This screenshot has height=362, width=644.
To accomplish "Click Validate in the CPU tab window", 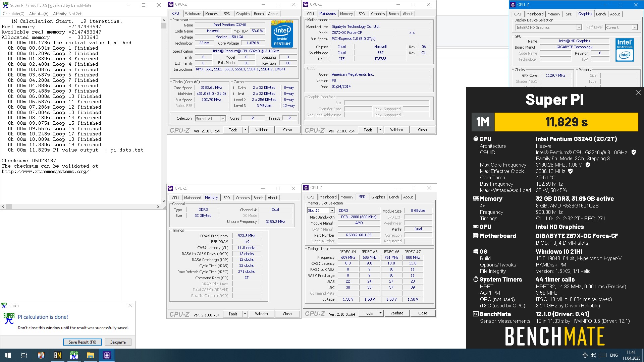I will (x=262, y=130).
